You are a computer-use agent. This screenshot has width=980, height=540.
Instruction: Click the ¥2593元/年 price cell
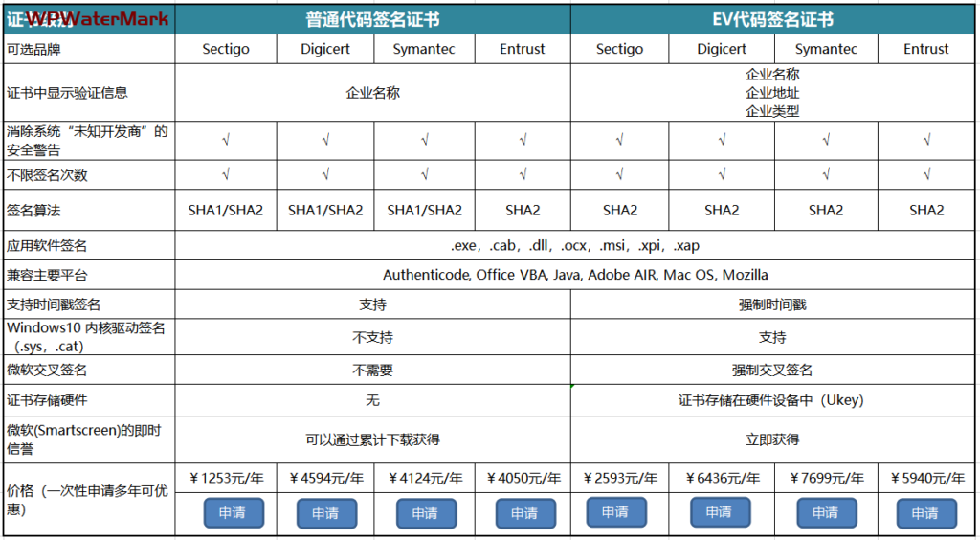coord(620,479)
